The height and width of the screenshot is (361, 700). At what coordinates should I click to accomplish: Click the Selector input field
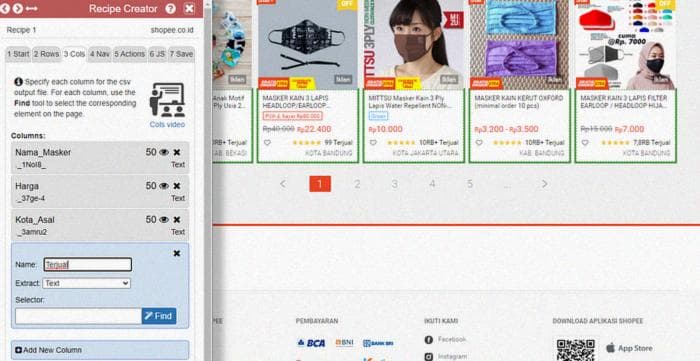79,316
